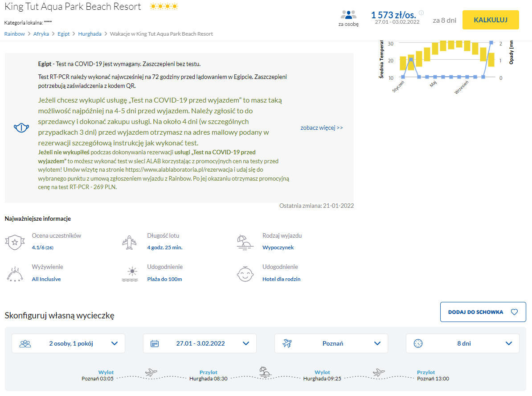This screenshot has width=532, height=396.
Task: Go to Rainbow breadcrumb home link
Action: click(15, 34)
